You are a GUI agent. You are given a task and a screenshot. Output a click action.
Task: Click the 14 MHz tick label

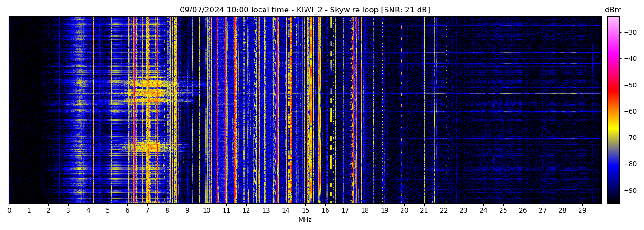(286, 210)
